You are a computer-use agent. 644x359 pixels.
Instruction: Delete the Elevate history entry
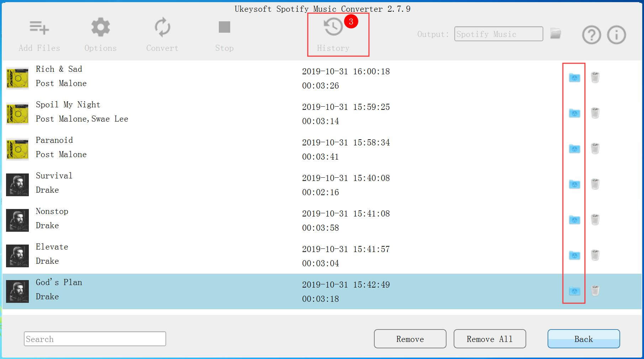pyautogui.click(x=595, y=255)
